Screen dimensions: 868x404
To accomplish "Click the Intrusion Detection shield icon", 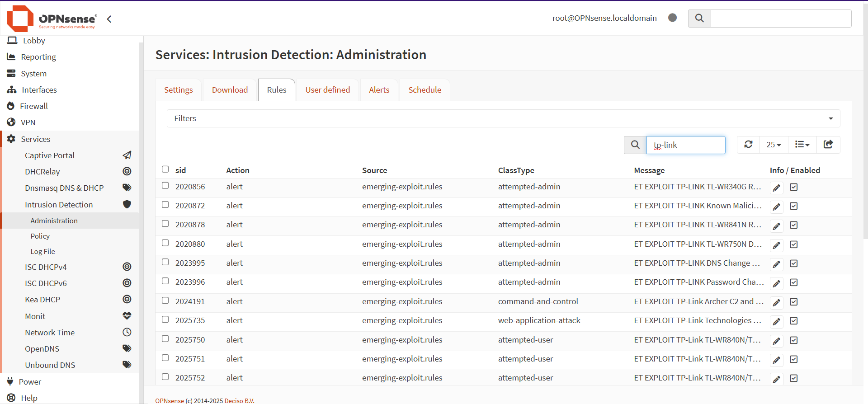I will click(127, 204).
